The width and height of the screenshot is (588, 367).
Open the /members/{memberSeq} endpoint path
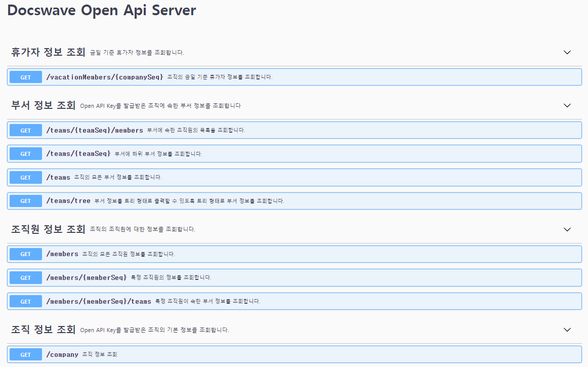click(x=87, y=278)
